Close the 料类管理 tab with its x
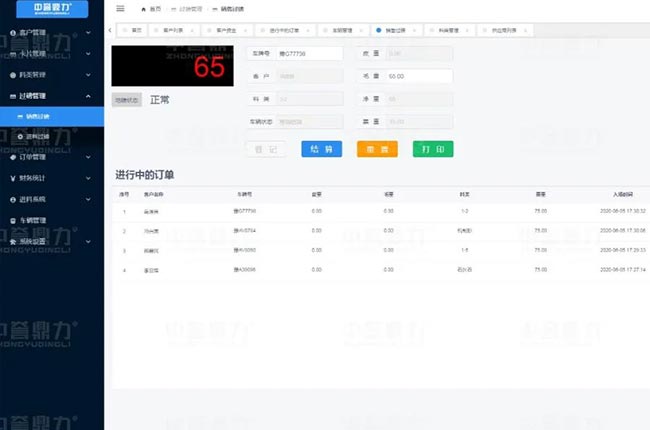The image size is (650, 430). 467,31
